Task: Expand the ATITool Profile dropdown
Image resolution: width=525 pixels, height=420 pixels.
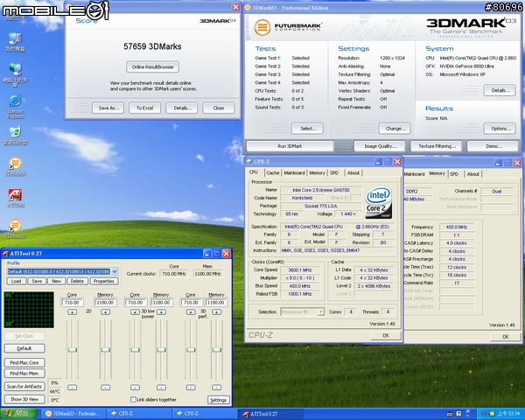Action: click(115, 271)
